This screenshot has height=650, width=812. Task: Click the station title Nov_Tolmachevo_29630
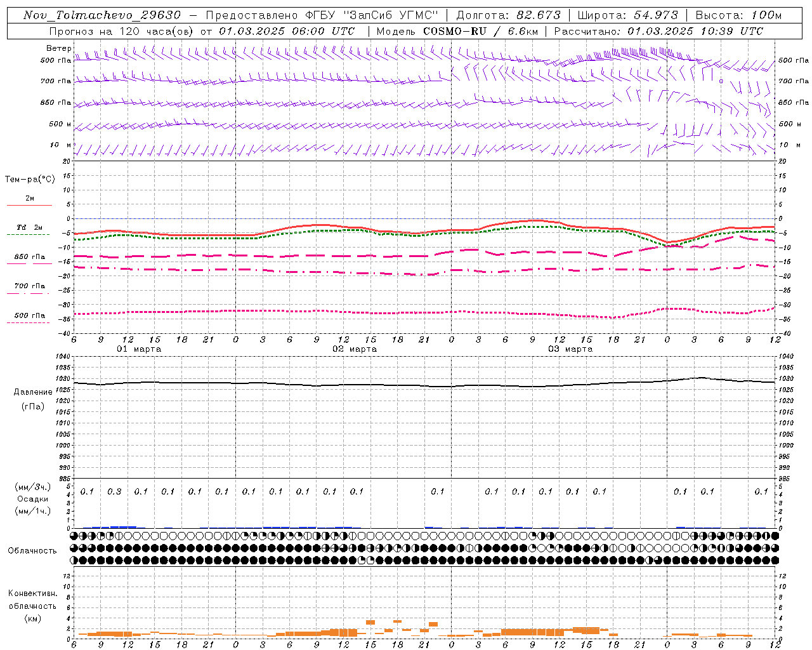coord(102,15)
